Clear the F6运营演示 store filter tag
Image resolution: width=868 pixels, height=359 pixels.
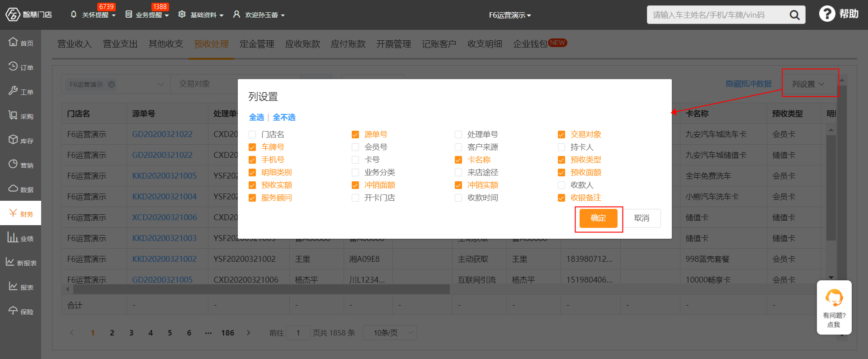(x=111, y=84)
